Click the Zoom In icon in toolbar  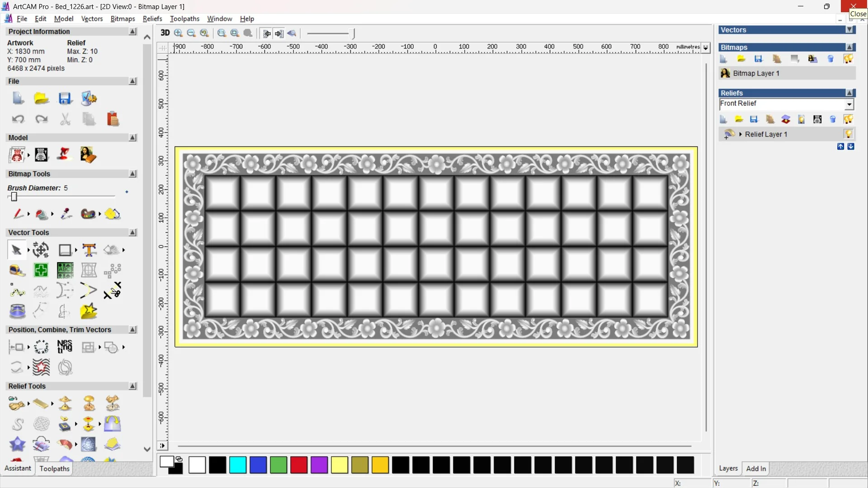[x=179, y=33]
